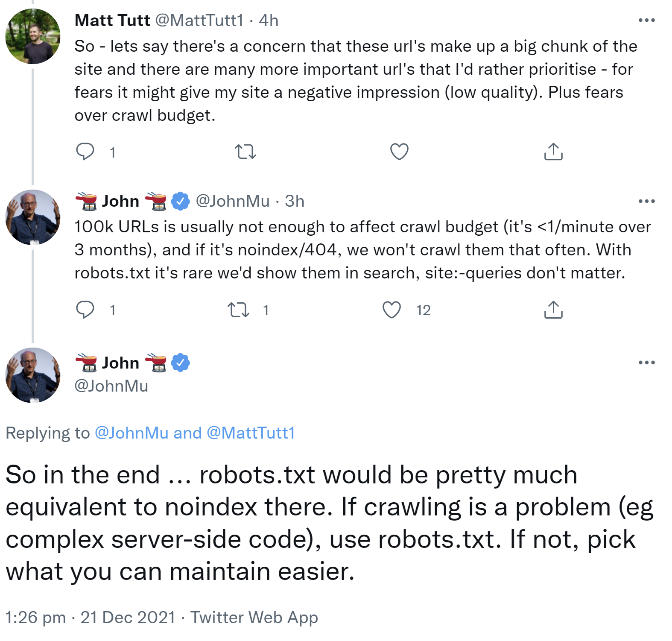Image resolution: width=672 pixels, height=641 pixels.
Task: Click the @MattTutt1 link in Replying to
Action: [x=251, y=433]
